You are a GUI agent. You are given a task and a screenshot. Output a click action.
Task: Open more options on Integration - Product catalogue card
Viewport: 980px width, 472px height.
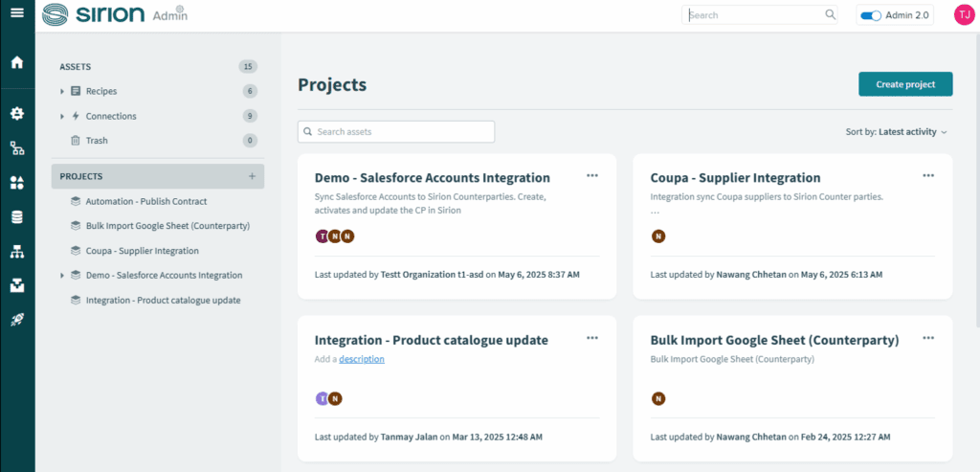pyautogui.click(x=592, y=338)
